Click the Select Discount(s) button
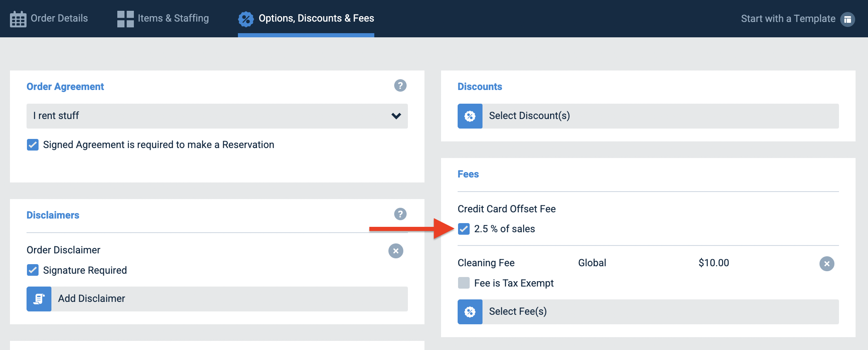Image resolution: width=868 pixels, height=350 pixels. [648, 116]
